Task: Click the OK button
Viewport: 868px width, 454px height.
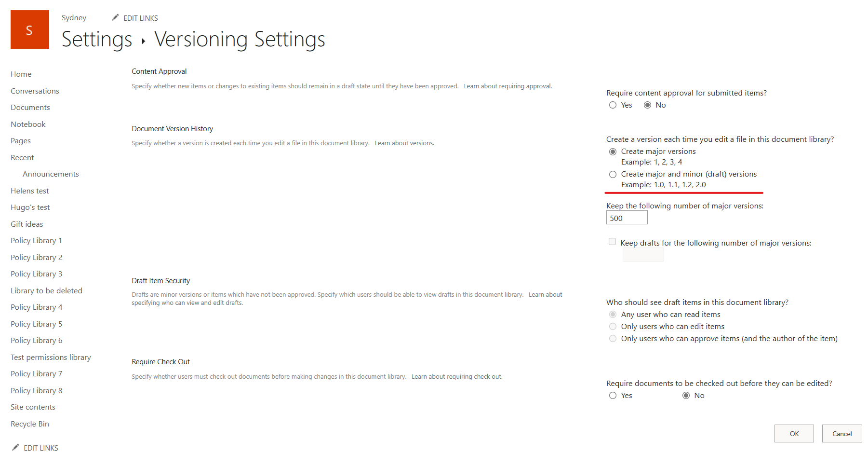Action: (794, 433)
